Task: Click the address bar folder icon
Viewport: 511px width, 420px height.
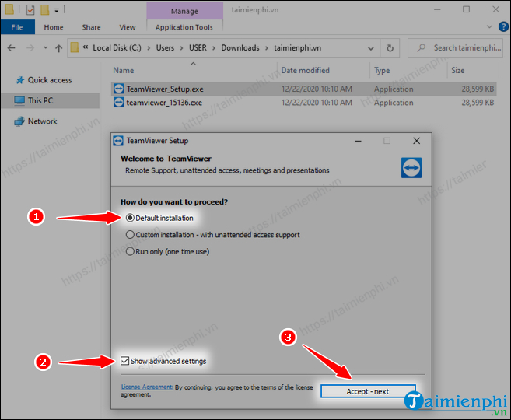Action: coord(75,47)
